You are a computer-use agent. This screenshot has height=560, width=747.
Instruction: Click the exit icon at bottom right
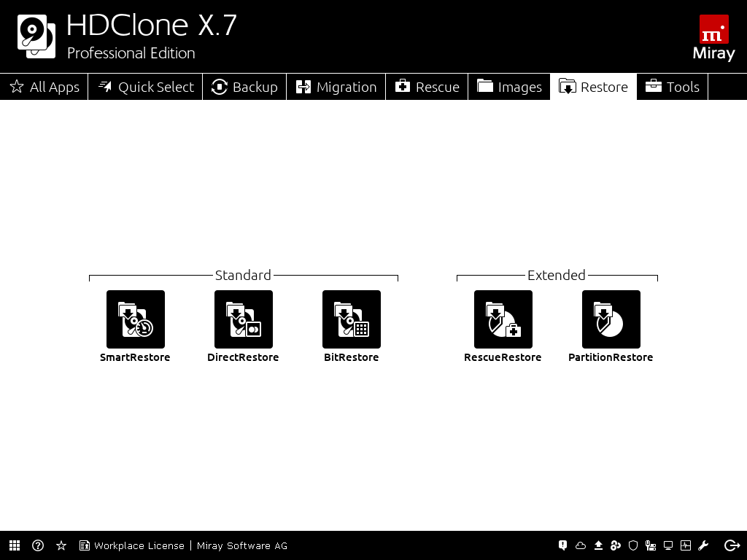tap(732, 545)
